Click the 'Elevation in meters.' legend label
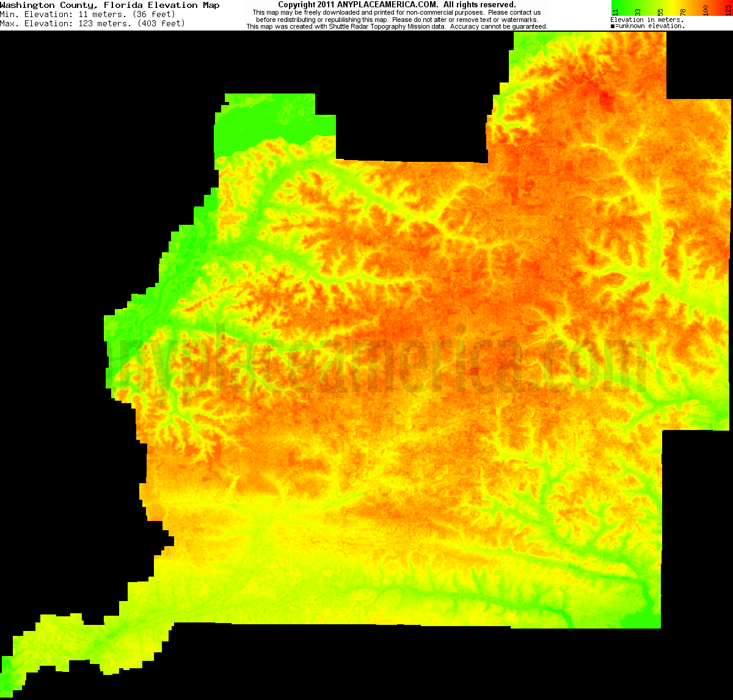 [647, 20]
